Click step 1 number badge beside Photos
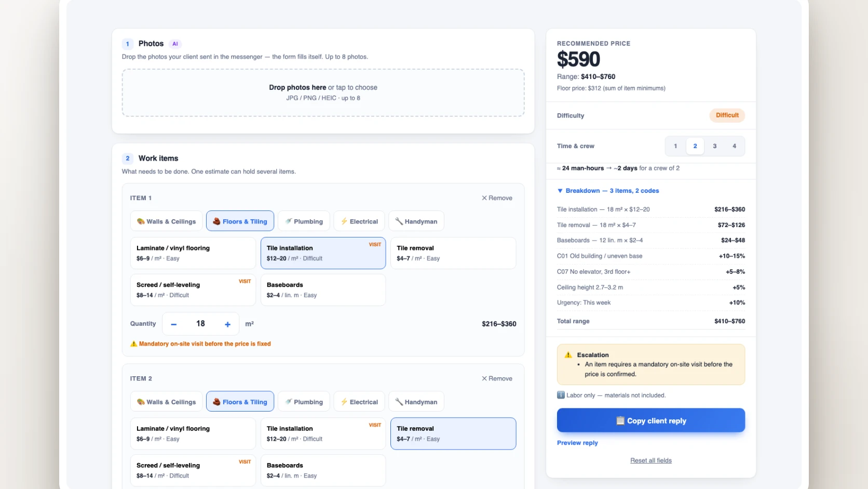The height and width of the screenshot is (489, 868). 128,44
